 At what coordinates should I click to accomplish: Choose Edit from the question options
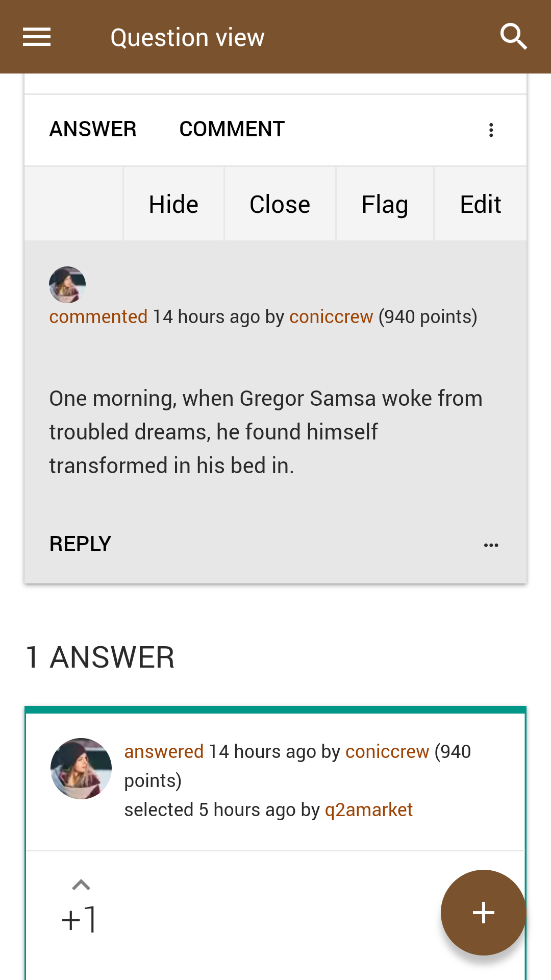click(481, 204)
